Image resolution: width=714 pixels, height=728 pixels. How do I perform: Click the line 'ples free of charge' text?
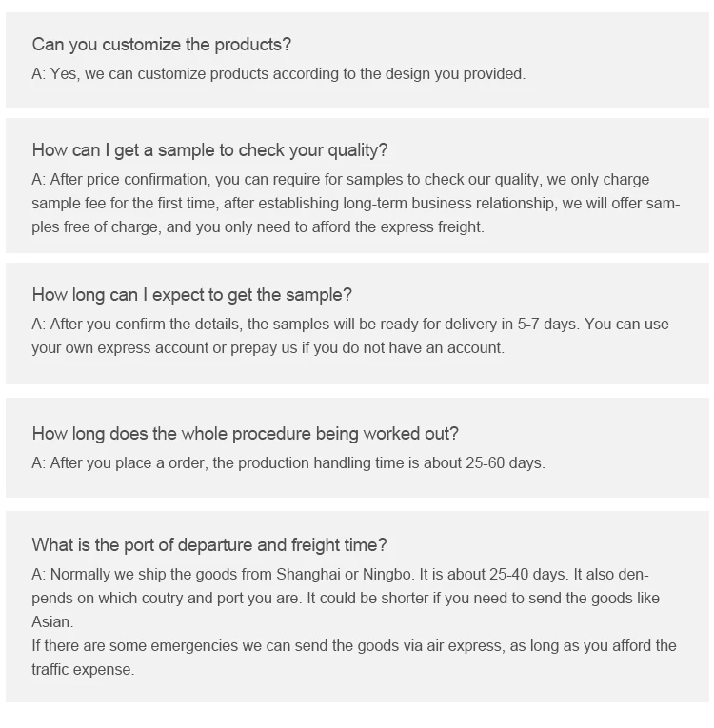[258, 227]
